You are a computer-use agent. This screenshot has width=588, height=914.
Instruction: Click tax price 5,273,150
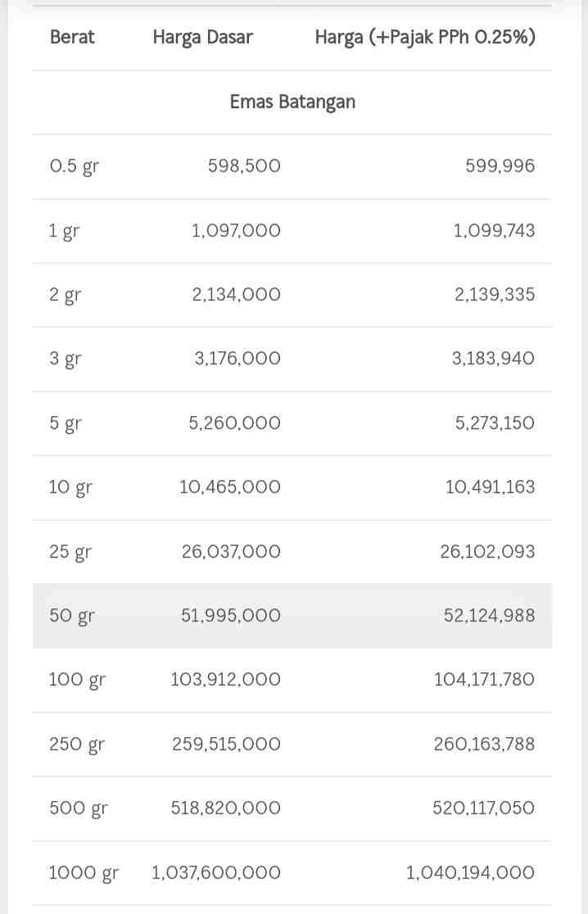tap(494, 423)
